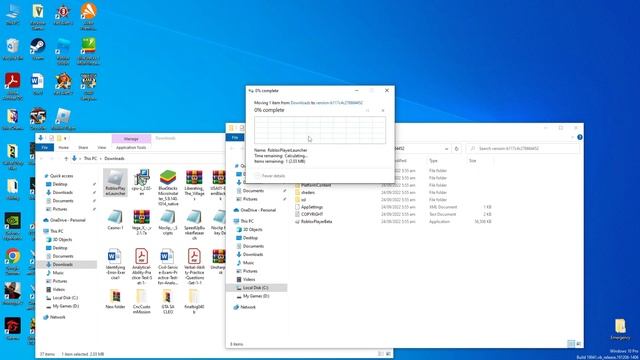Sort by the Type column header

coord(433,161)
